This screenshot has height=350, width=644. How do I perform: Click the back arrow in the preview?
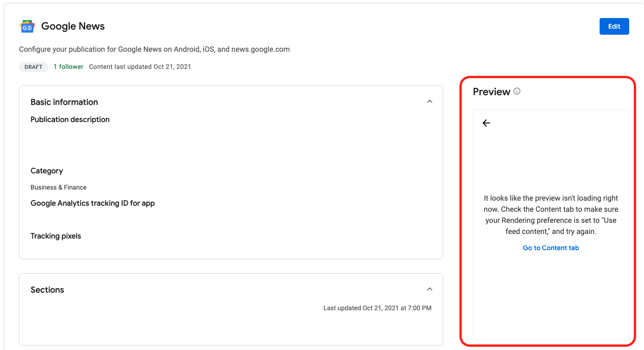coord(486,123)
